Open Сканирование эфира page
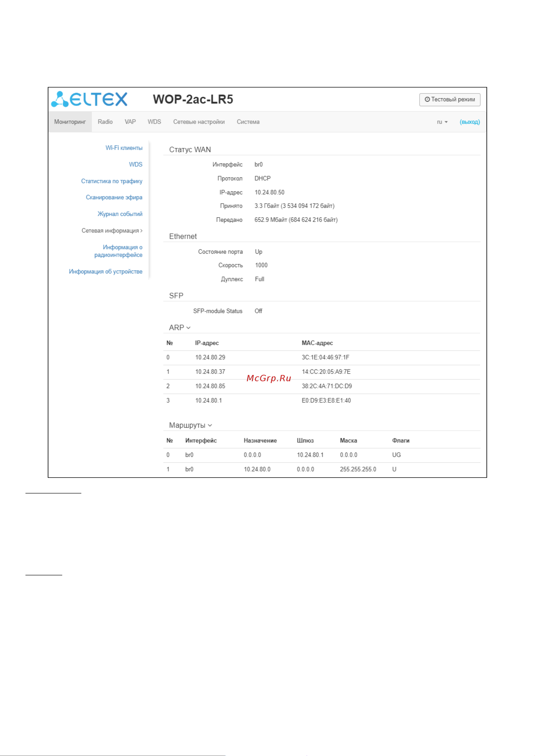Viewport: 535px width, 756px height. click(x=114, y=197)
